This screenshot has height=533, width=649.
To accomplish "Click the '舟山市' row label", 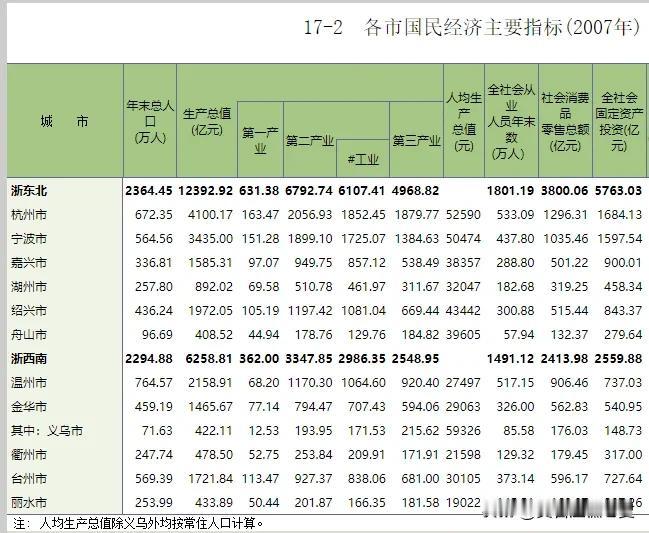I will (29, 334).
